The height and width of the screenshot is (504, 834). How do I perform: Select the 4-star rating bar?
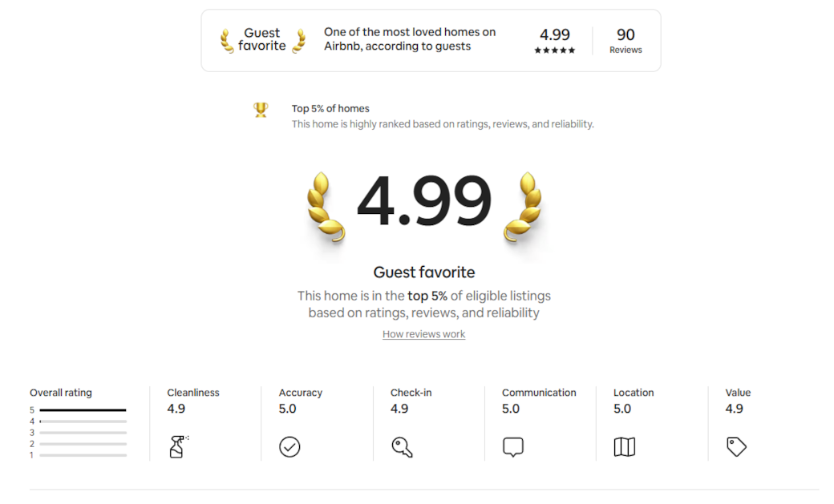tap(83, 421)
